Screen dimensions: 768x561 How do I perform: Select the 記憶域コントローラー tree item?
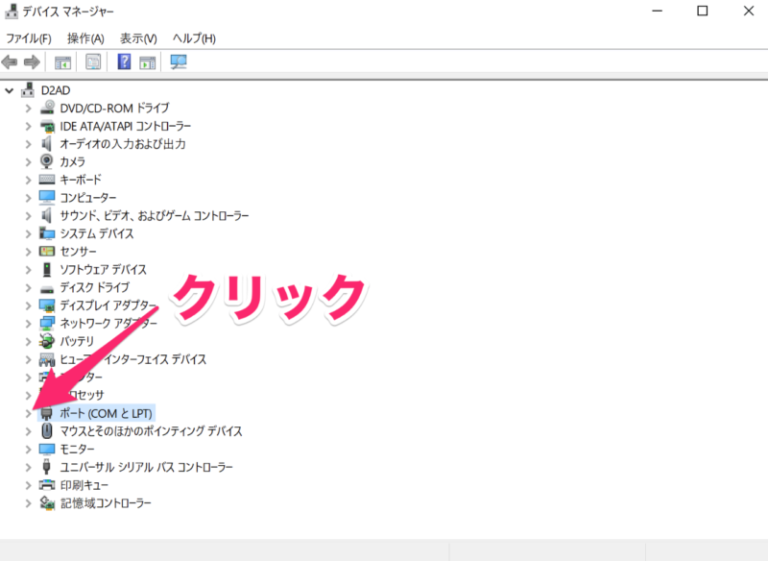coord(105,503)
